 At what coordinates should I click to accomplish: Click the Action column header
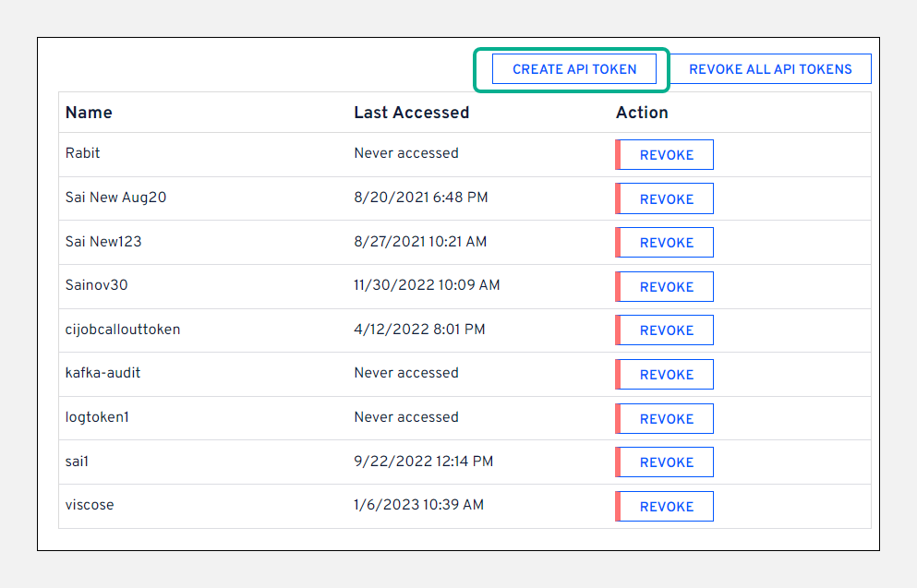(642, 113)
